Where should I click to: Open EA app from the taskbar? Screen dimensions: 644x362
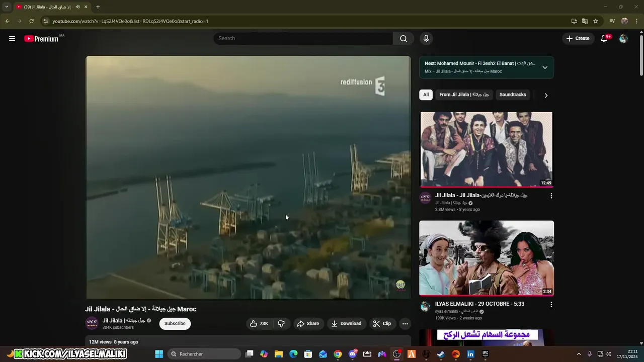pos(456,354)
